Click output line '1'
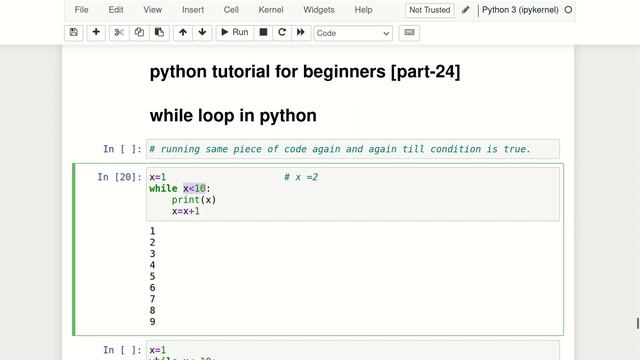This screenshot has height=360, width=640. [x=152, y=231]
